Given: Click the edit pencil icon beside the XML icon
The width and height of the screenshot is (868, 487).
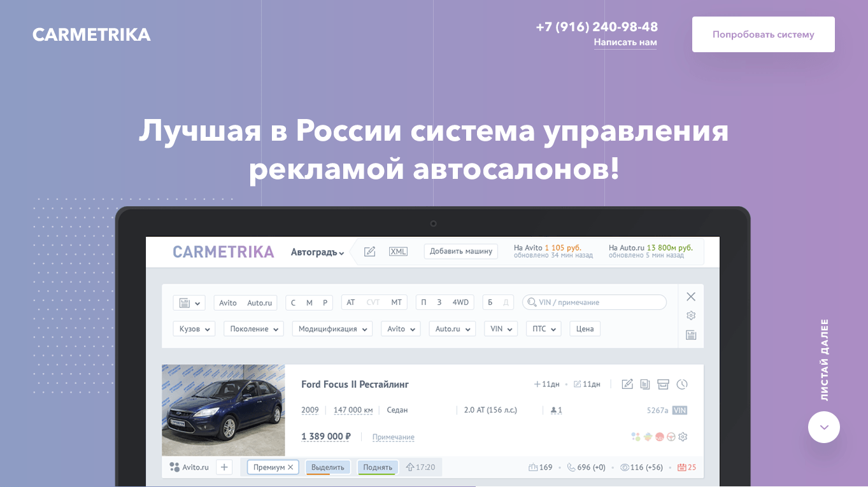Looking at the screenshot, I should (370, 251).
